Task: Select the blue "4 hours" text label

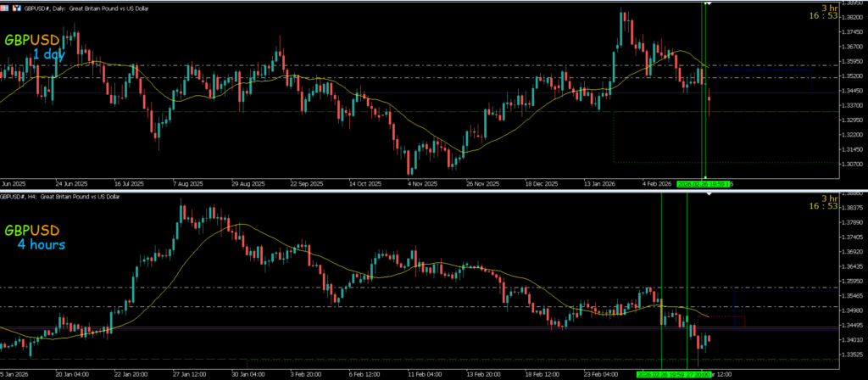Action: point(41,245)
